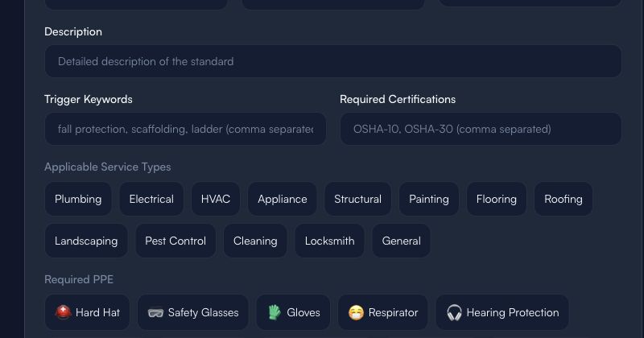Toggle the Landscaping service type

[x=86, y=241]
